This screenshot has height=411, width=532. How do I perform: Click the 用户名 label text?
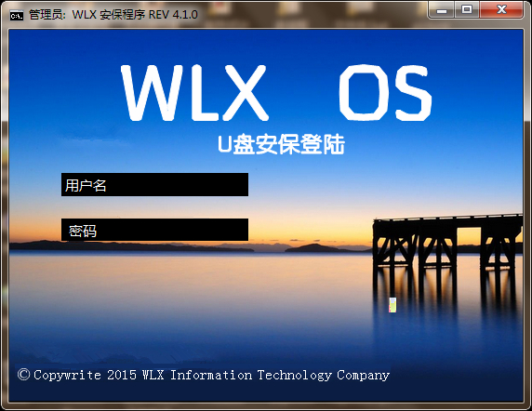pyautogui.click(x=86, y=185)
